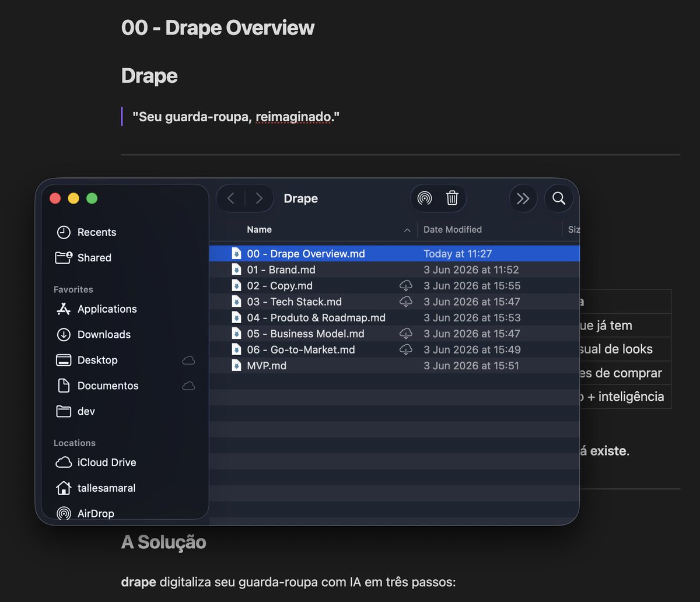This screenshot has width=700, height=602.
Task: Select MVP.md file
Action: 394,366
